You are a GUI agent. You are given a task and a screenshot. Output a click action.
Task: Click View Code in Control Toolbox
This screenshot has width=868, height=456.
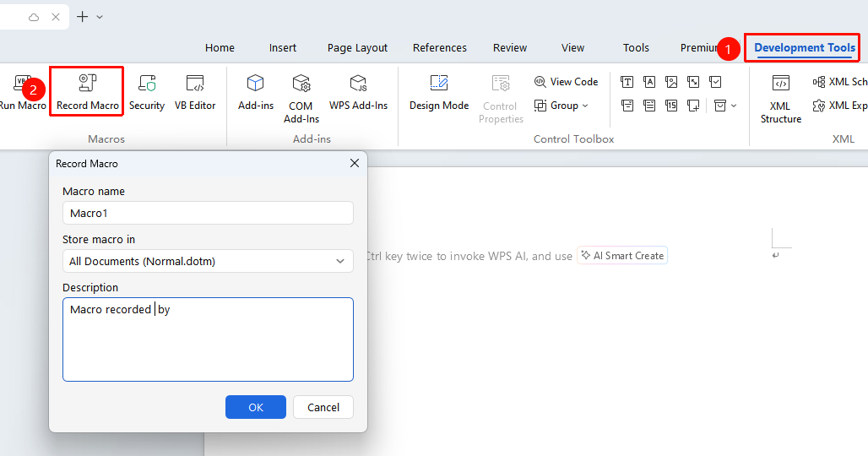click(566, 82)
